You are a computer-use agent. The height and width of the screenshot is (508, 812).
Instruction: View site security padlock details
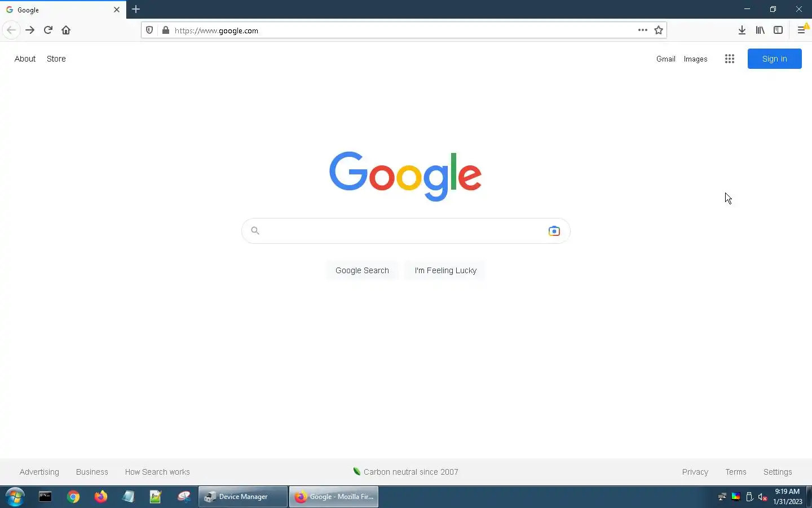(165, 30)
